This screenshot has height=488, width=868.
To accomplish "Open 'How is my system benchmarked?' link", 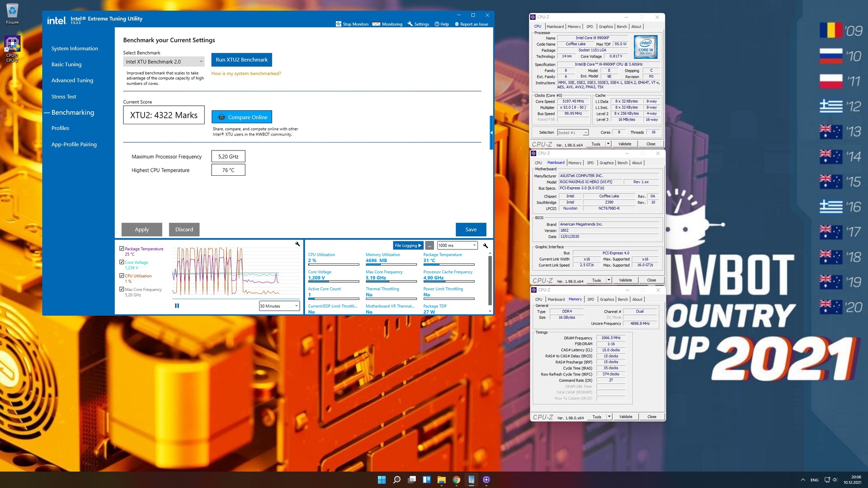I will point(246,74).
